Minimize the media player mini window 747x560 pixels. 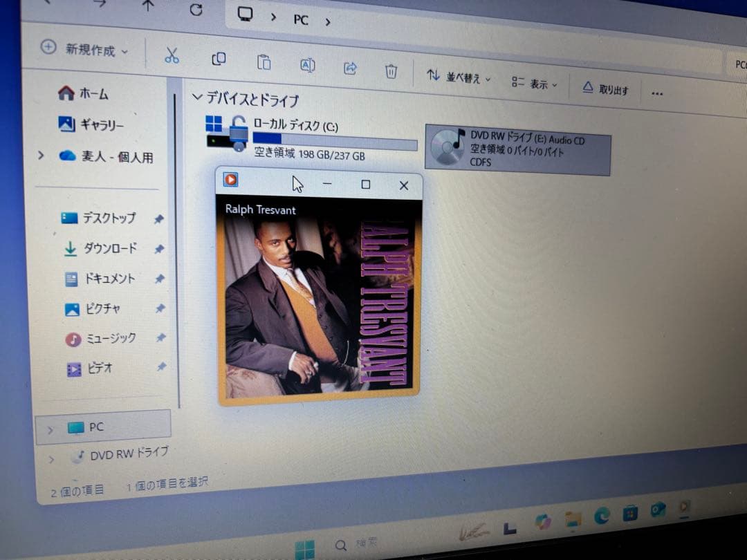(x=326, y=183)
